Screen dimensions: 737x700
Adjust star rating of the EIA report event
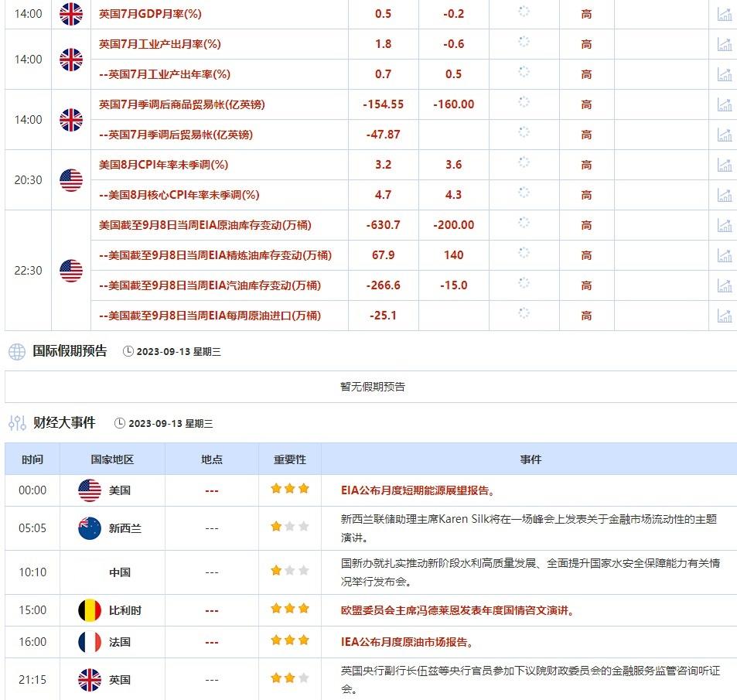(x=289, y=490)
